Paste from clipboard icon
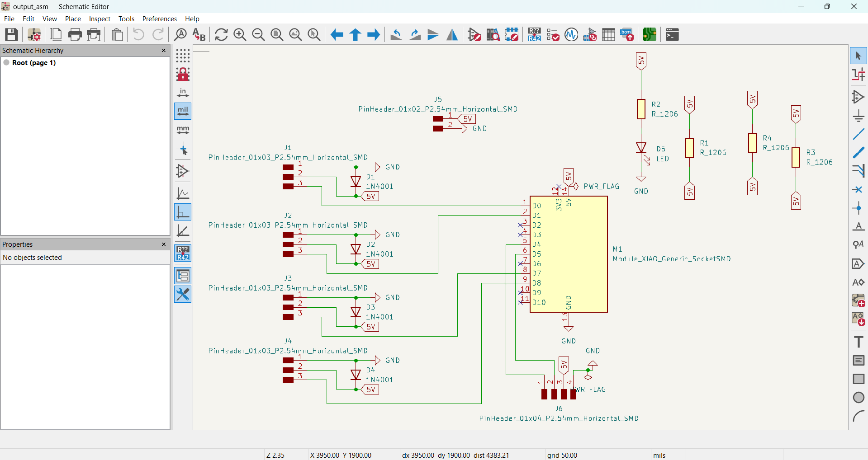Image resolution: width=868 pixels, height=460 pixels. coord(117,34)
